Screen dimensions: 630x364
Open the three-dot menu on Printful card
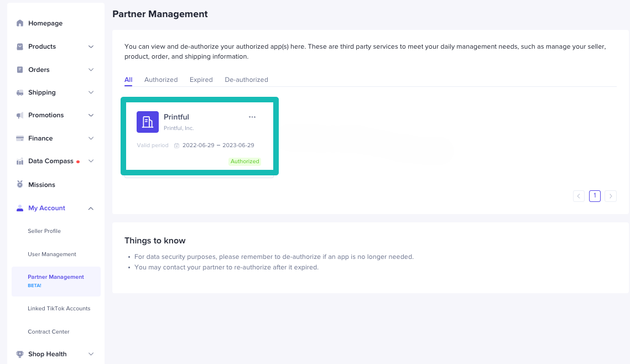pos(252,117)
